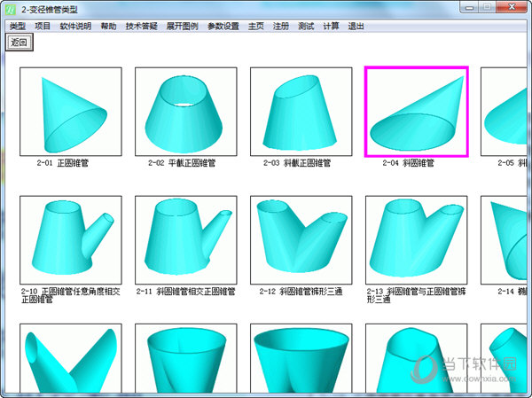This screenshot has width=532, height=398.
Task: Click the 2-02 平截正圆锥管 label
Action: [182, 163]
